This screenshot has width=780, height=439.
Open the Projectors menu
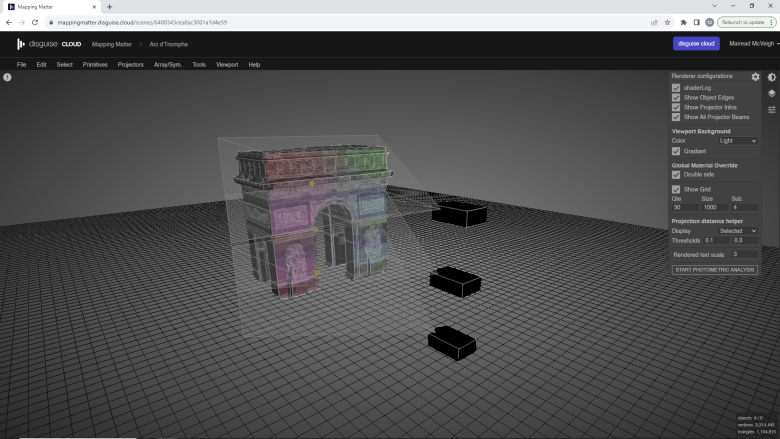[x=130, y=65]
